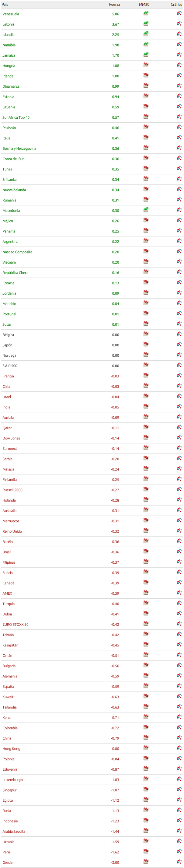This screenshot has width=184, height=868.
Task: Open the Gráfico icon for Islandia
Action: pos(179,34)
